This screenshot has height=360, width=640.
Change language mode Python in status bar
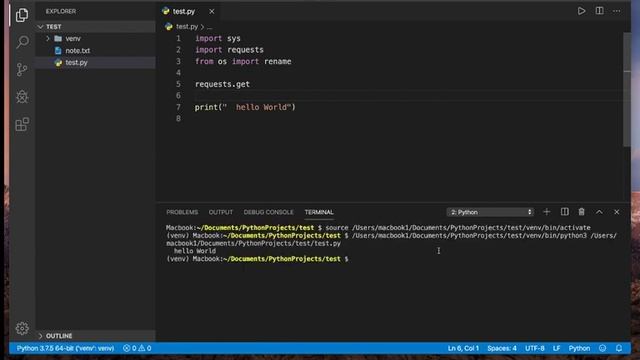click(579, 348)
